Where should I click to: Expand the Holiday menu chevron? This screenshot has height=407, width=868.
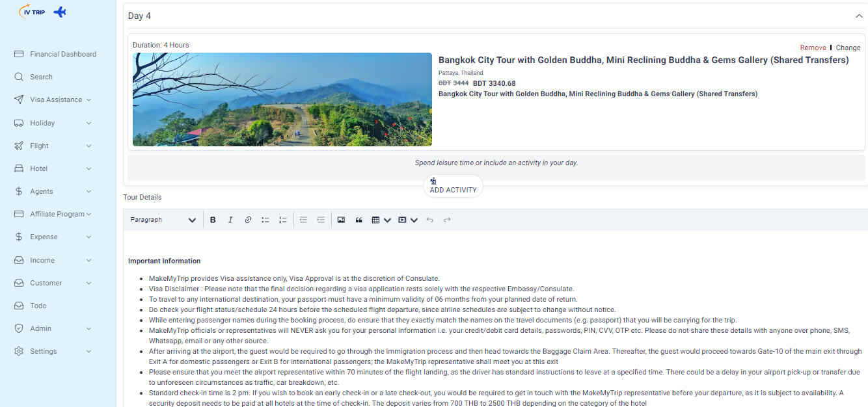(x=88, y=123)
